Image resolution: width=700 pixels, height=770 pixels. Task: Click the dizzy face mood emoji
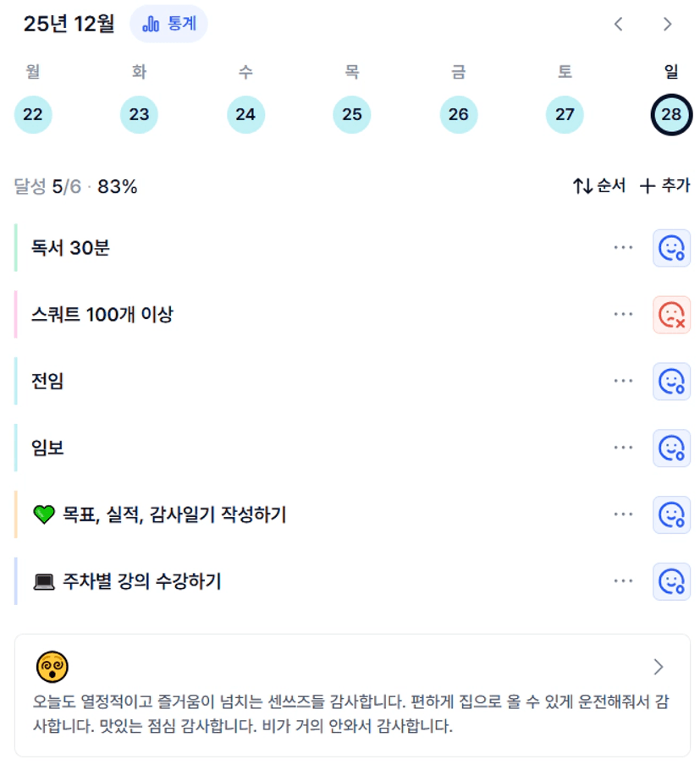(52, 668)
